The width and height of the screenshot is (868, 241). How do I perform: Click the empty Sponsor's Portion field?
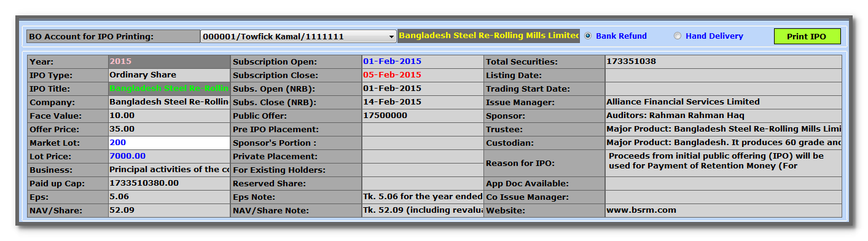click(423, 143)
